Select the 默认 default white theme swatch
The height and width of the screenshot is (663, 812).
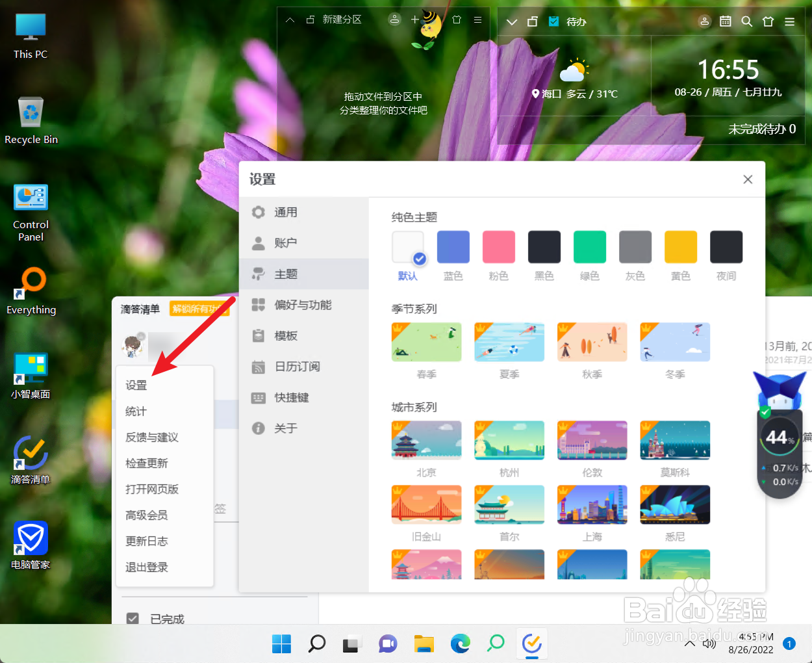408,248
